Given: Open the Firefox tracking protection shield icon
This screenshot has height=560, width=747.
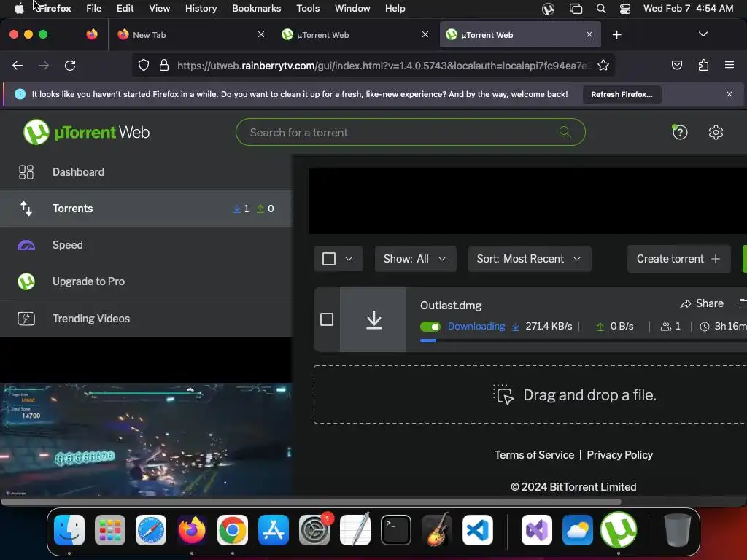Looking at the screenshot, I should (x=144, y=65).
